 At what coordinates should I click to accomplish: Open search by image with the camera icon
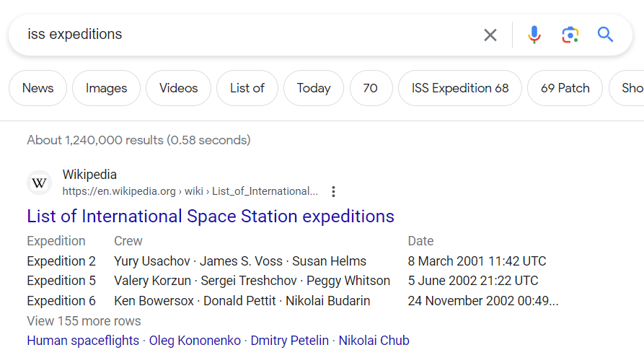click(x=570, y=35)
